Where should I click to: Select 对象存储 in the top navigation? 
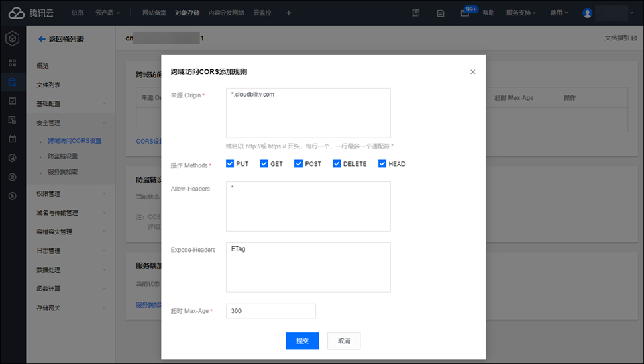tap(187, 13)
